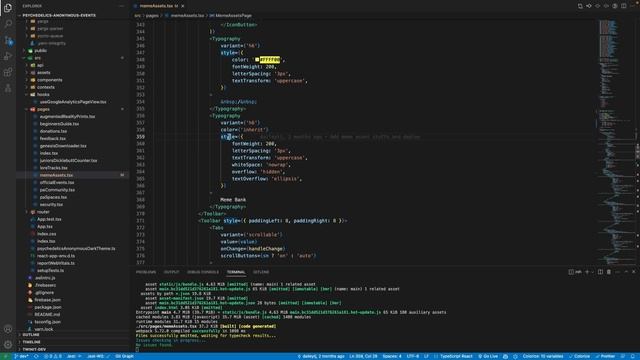The height and width of the screenshot is (360, 640).
Task: Click the yellow color swatch on line 348
Action: (257, 60)
